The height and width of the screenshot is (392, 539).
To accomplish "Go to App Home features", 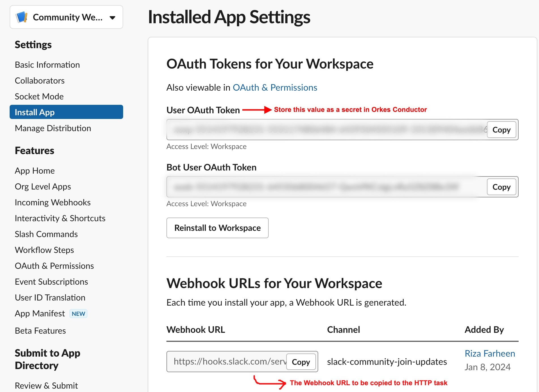I will pos(35,171).
